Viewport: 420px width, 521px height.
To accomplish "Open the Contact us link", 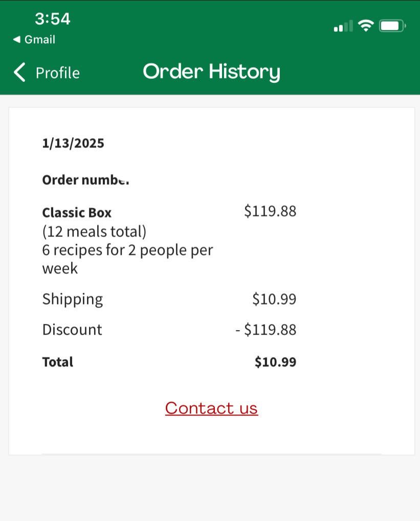I will point(211,408).
